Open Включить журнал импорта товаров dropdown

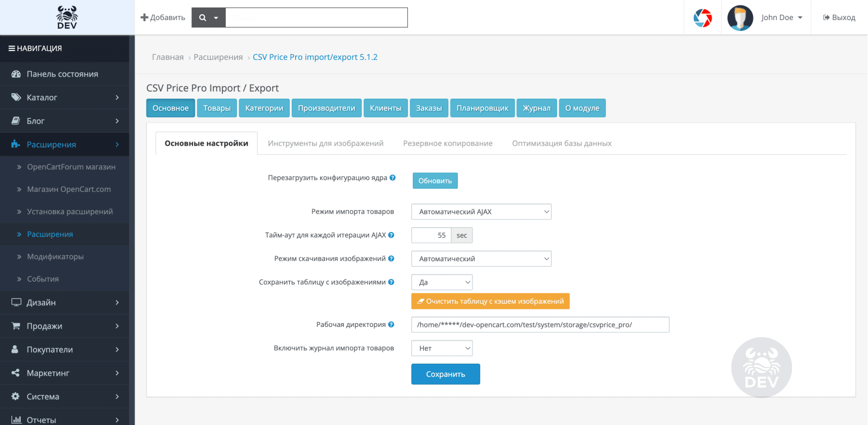[x=442, y=348]
